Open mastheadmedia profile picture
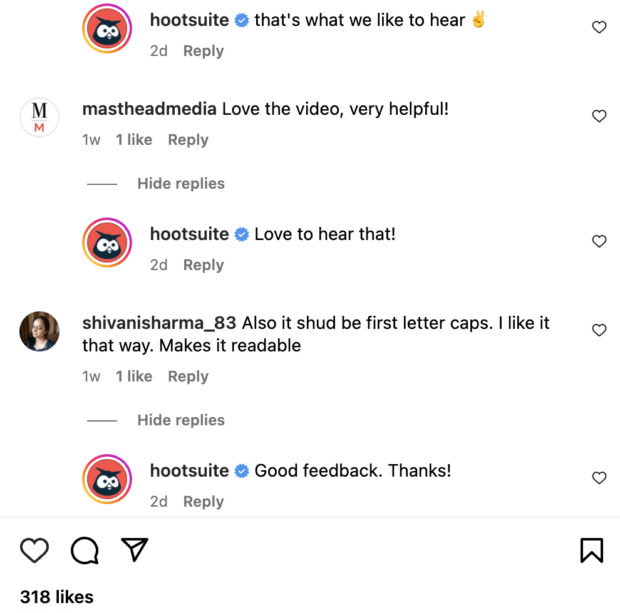The image size is (620, 613). pos(40,117)
